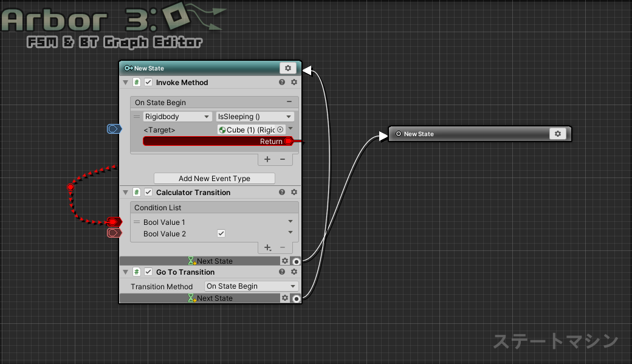Open the IsSleeping () method dropdown
Screen dimensions: 632x364
pos(255,117)
